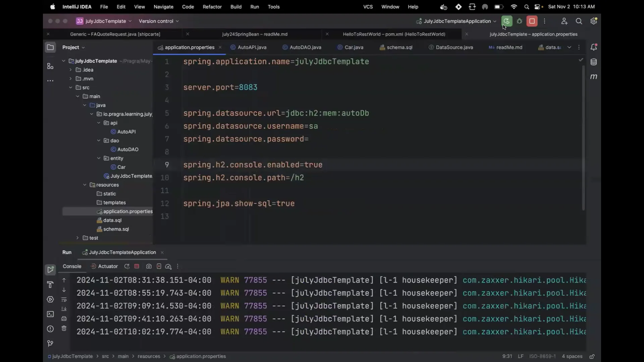The image size is (644, 362).
Task: Open the Structure tool window icon
Action: 50,66
